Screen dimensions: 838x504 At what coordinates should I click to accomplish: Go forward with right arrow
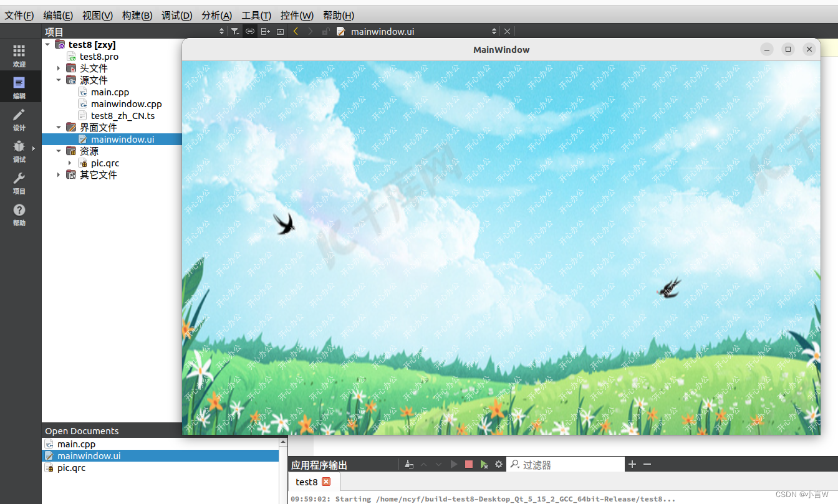[x=311, y=31]
